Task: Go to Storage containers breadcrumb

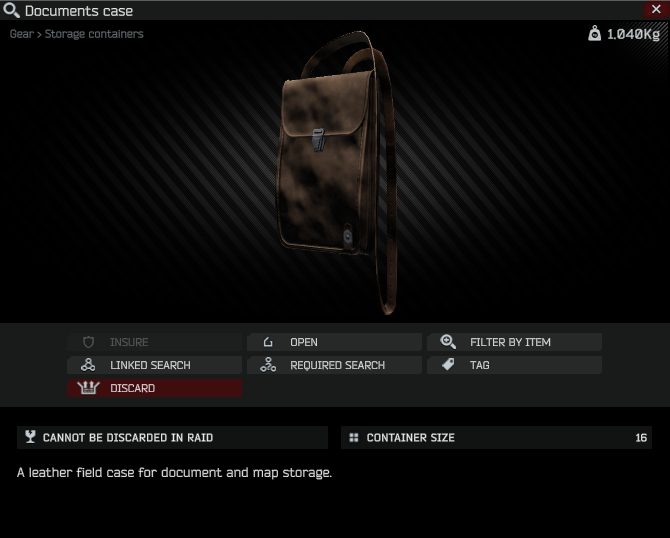Action: pos(94,34)
